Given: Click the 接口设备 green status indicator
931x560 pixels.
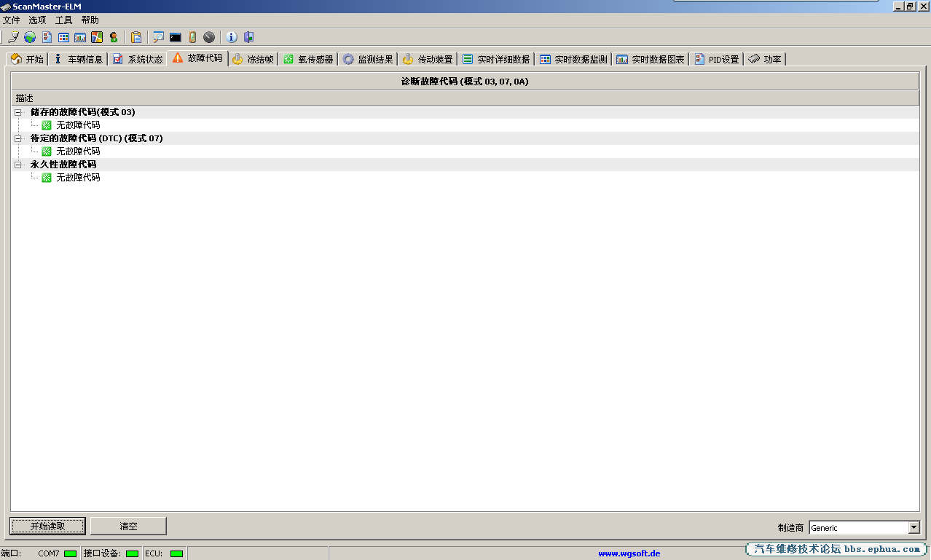Looking at the screenshot, I should point(132,553).
